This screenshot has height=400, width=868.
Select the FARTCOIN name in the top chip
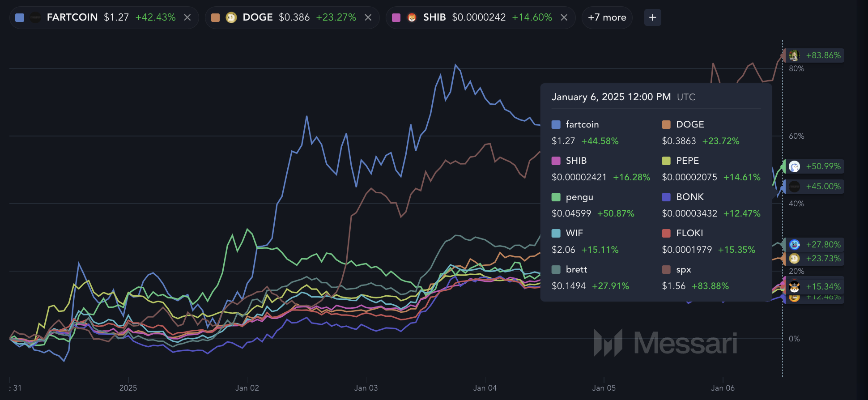[x=72, y=17]
